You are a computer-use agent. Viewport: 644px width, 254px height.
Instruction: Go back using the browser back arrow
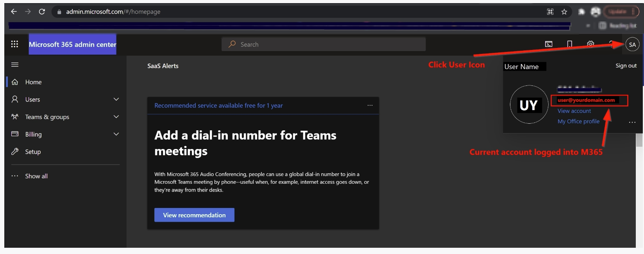[x=14, y=12]
